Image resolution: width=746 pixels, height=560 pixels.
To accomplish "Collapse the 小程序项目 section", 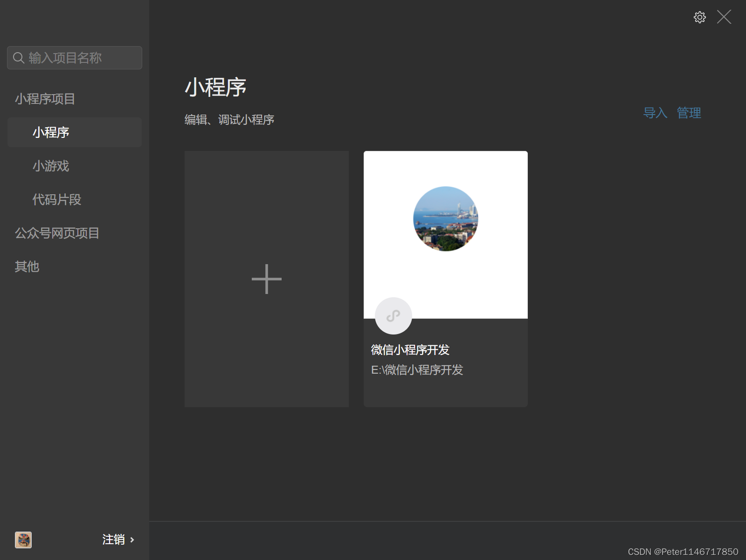I will click(45, 99).
